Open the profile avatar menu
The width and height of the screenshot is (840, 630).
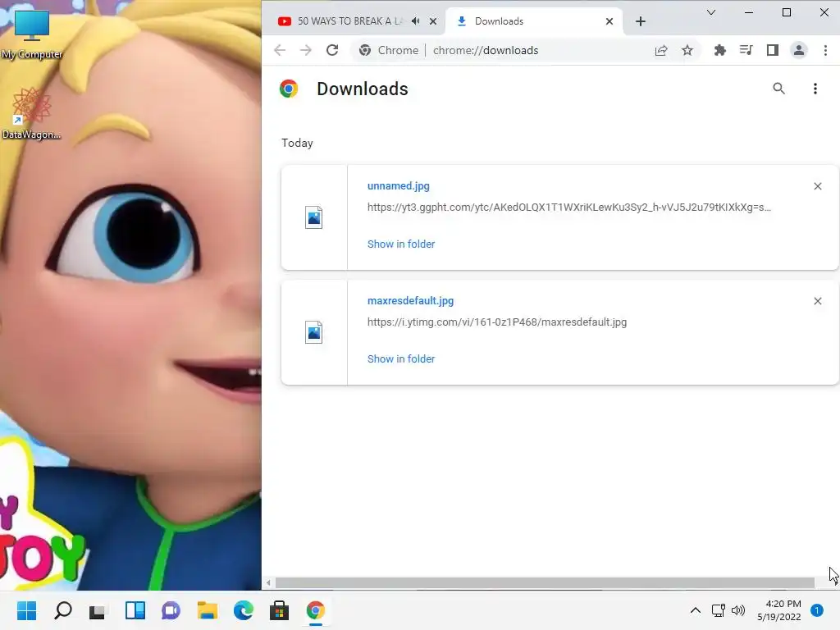tap(798, 50)
